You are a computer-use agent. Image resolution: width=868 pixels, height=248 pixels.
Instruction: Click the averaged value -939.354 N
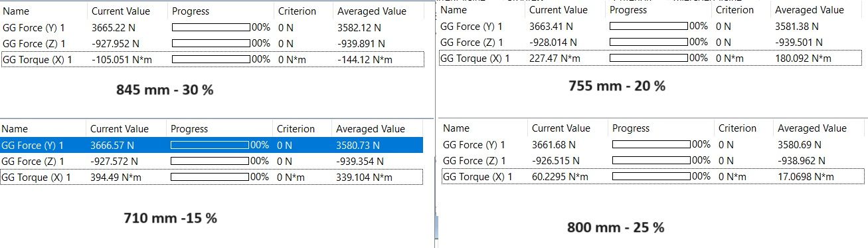(360, 161)
